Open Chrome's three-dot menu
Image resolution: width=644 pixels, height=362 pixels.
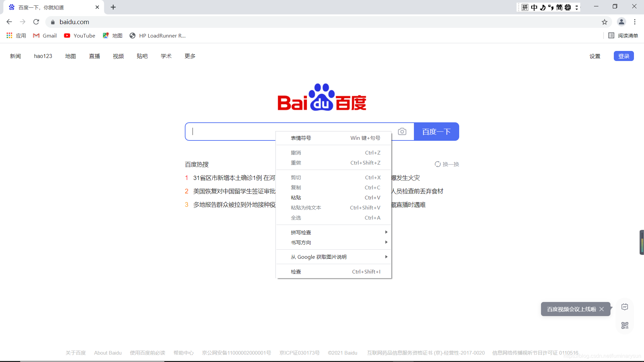point(635,22)
